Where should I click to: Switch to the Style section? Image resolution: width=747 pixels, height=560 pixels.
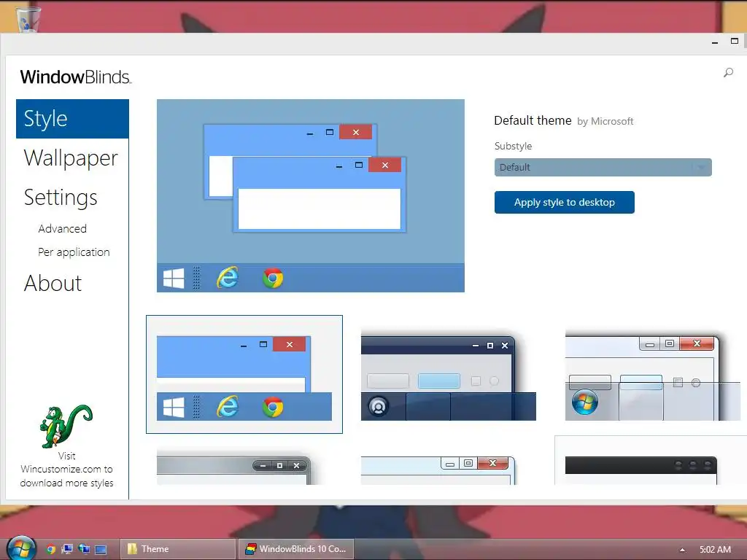tap(72, 119)
